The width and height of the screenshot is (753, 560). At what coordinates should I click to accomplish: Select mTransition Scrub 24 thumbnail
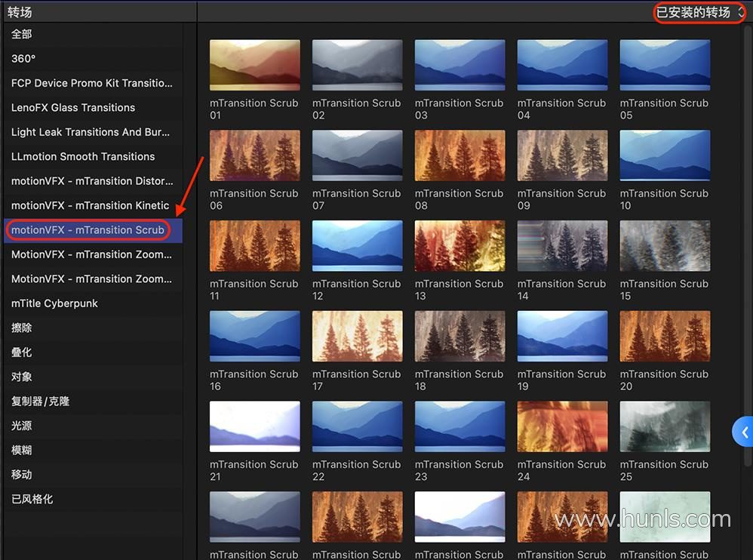[562, 426]
